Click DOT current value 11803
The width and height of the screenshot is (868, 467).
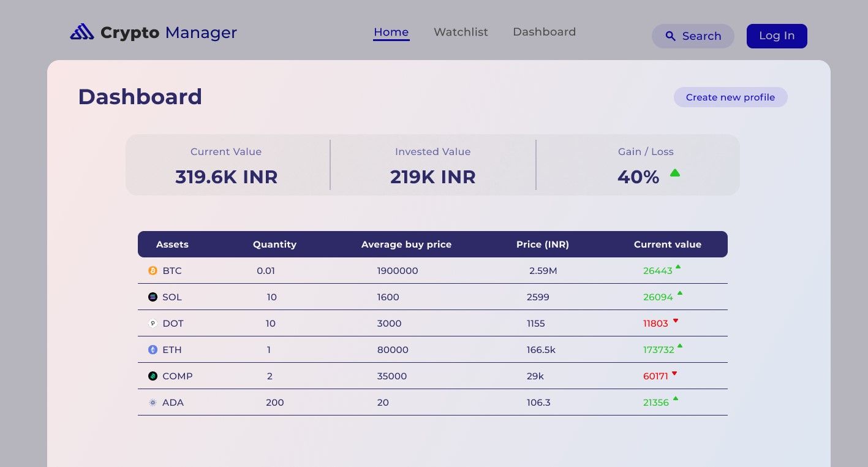pos(655,323)
